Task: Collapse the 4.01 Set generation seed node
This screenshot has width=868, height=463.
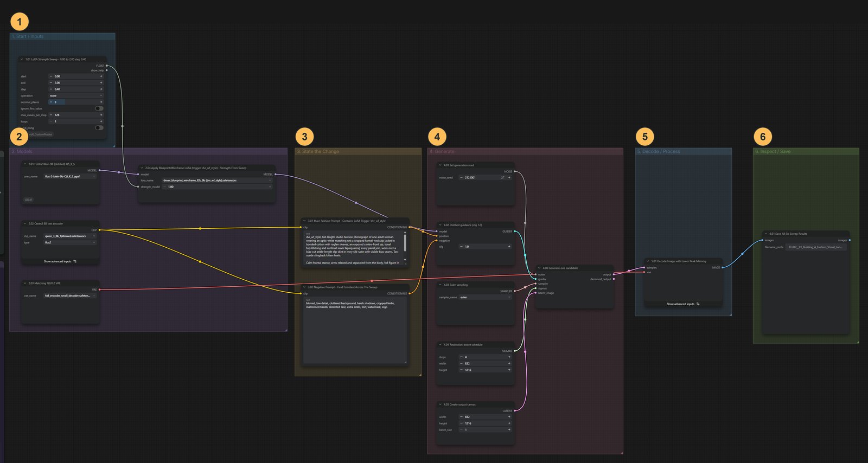Action: [440, 165]
